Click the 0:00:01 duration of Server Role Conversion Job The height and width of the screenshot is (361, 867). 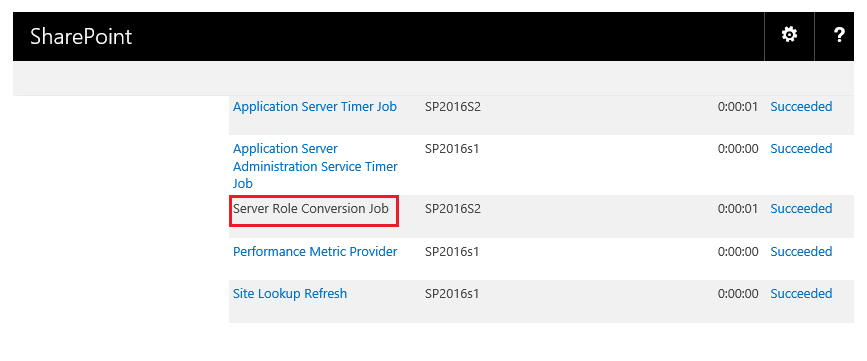click(x=738, y=208)
